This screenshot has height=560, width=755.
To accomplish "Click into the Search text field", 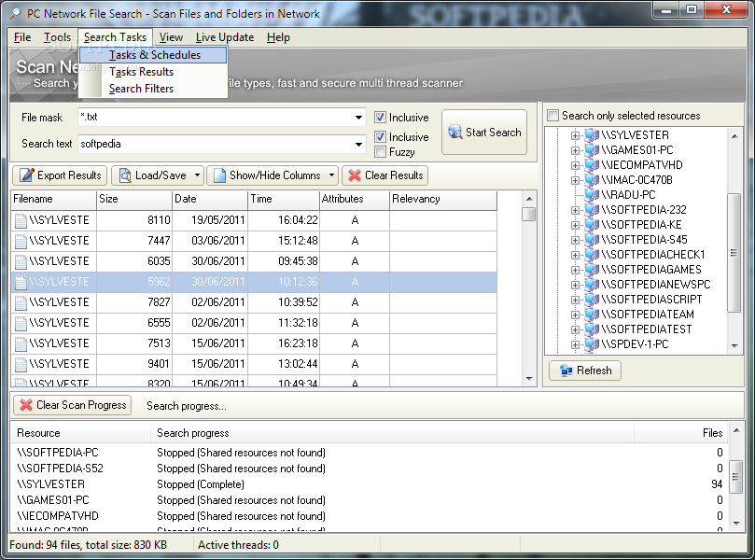I will point(216,144).
